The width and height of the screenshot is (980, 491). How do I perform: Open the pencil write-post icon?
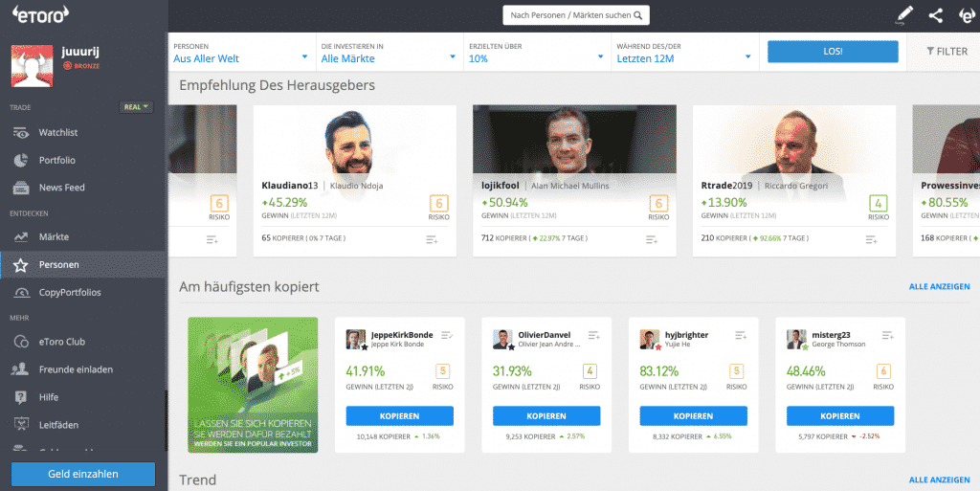(x=903, y=15)
